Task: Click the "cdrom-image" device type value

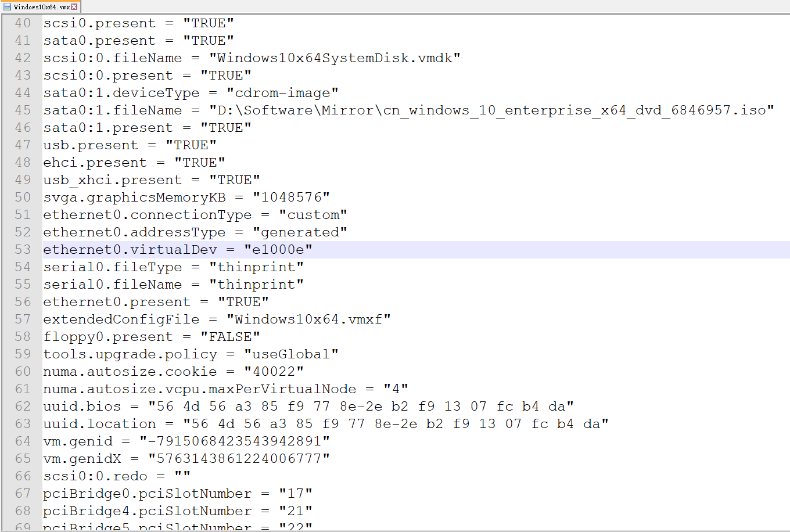Action: click(x=282, y=93)
